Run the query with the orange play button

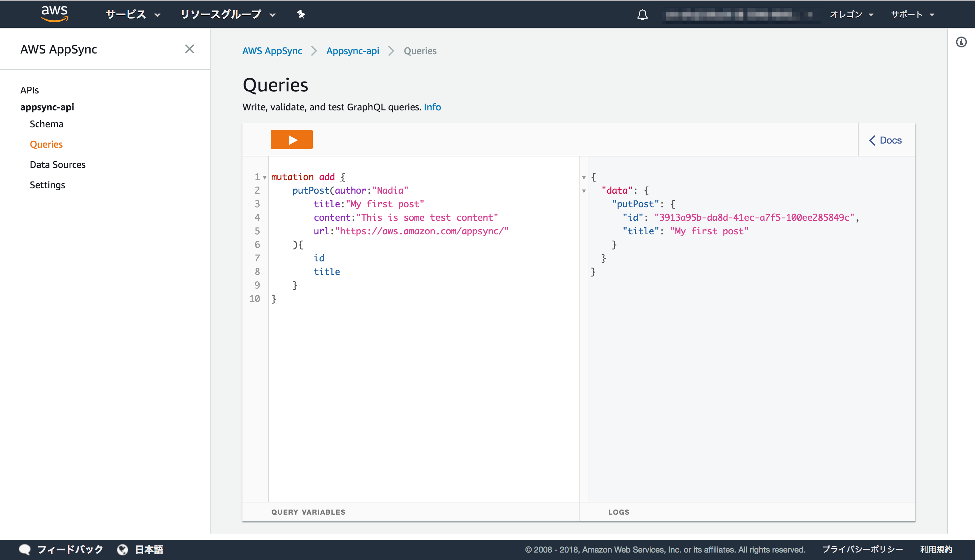click(291, 139)
